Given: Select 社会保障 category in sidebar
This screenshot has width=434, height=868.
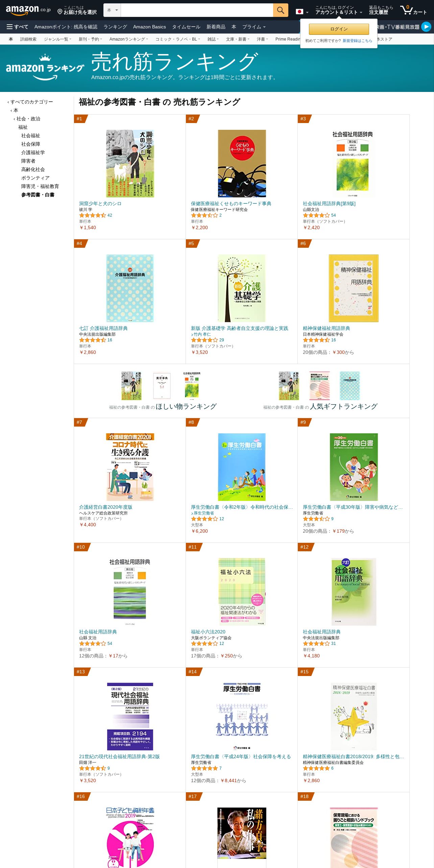Looking at the screenshot, I should click(x=31, y=144).
